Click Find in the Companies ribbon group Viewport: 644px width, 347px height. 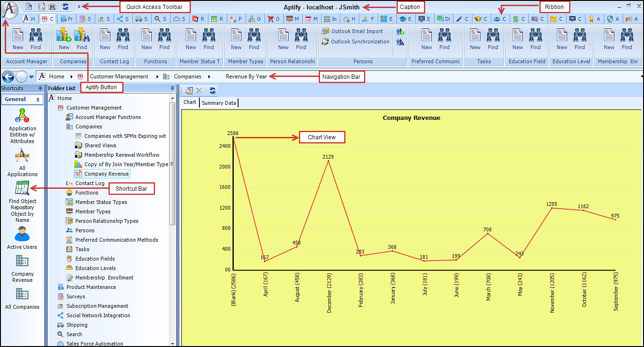82,39
